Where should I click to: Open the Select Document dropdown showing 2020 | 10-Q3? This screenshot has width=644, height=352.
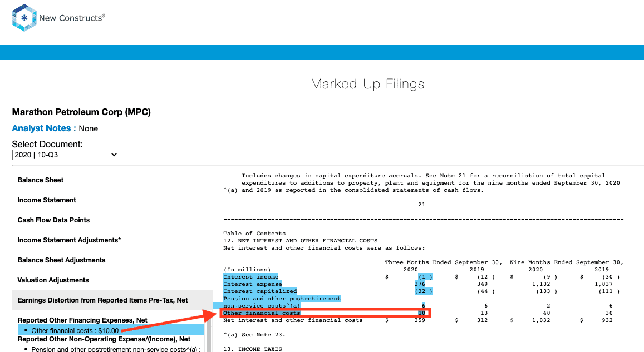(65, 155)
